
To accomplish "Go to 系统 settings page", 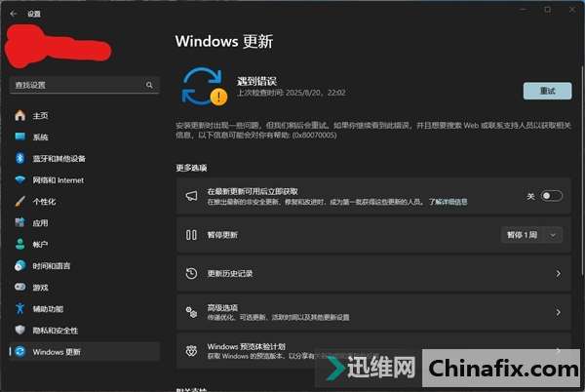I will [x=85, y=137].
